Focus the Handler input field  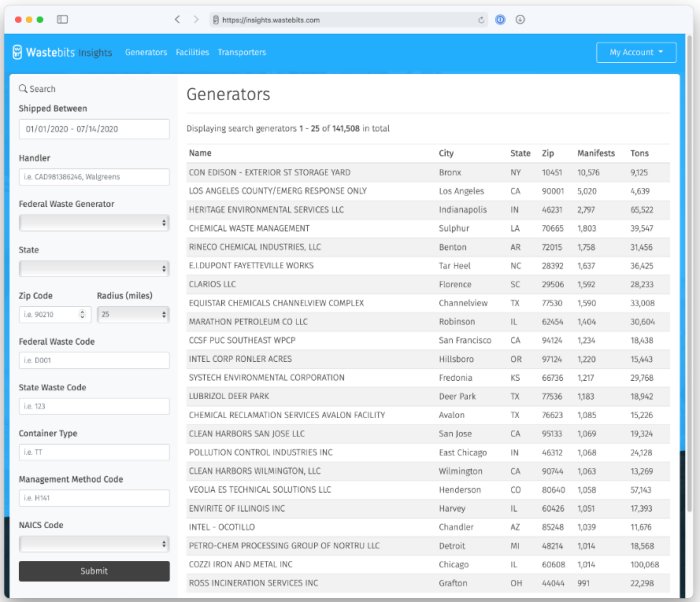click(x=94, y=177)
